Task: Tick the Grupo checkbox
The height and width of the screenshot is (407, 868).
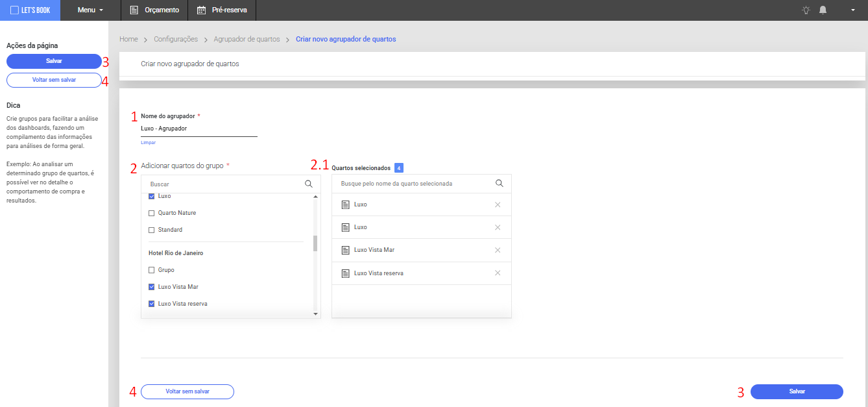Action: point(152,270)
